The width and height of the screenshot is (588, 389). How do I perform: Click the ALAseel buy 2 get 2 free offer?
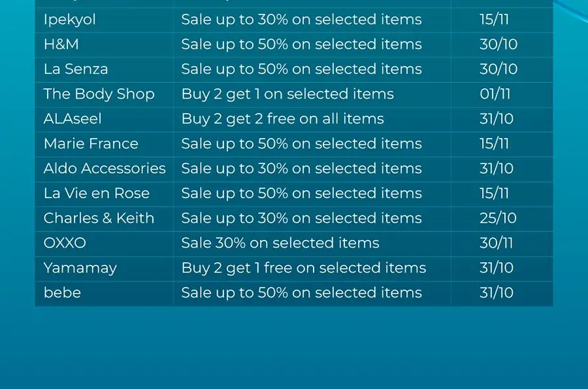[283, 119]
